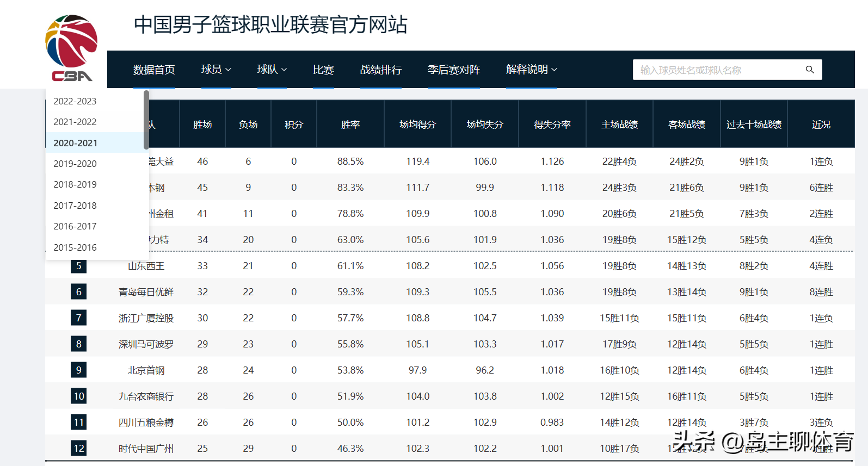Click the 得失分率 column header
Image resolution: width=868 pixels, height=466 pixels.
click(x=552, y=125)
